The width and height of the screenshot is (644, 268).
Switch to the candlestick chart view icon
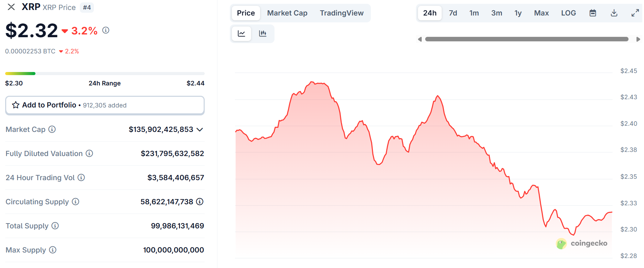263,33
